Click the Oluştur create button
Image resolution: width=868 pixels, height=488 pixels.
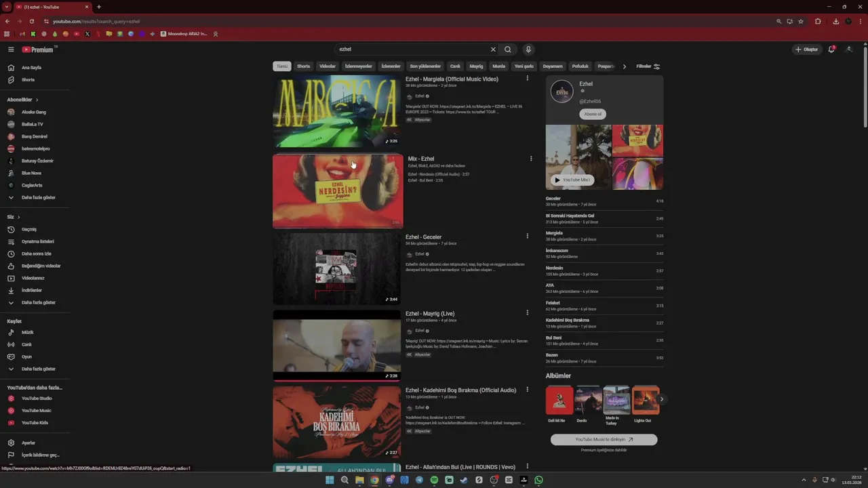click(x=807, y=49)
